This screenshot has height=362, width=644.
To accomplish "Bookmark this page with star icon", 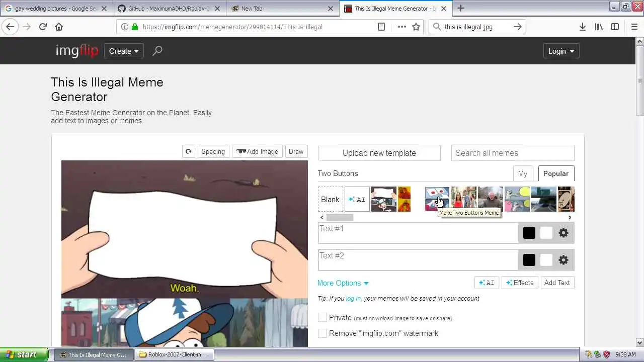I will click(416, 27).
